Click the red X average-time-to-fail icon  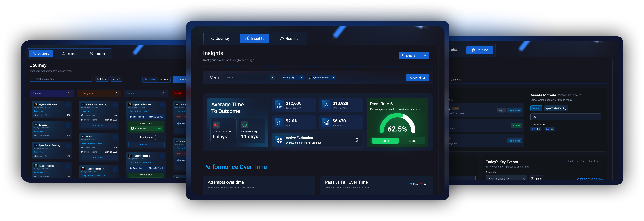click(216, 125)
